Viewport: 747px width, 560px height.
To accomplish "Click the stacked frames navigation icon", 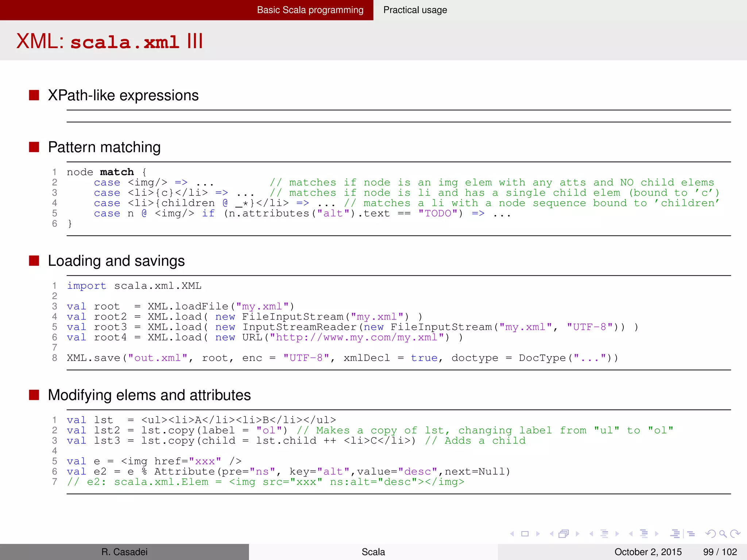I will [x=564, y=534].
